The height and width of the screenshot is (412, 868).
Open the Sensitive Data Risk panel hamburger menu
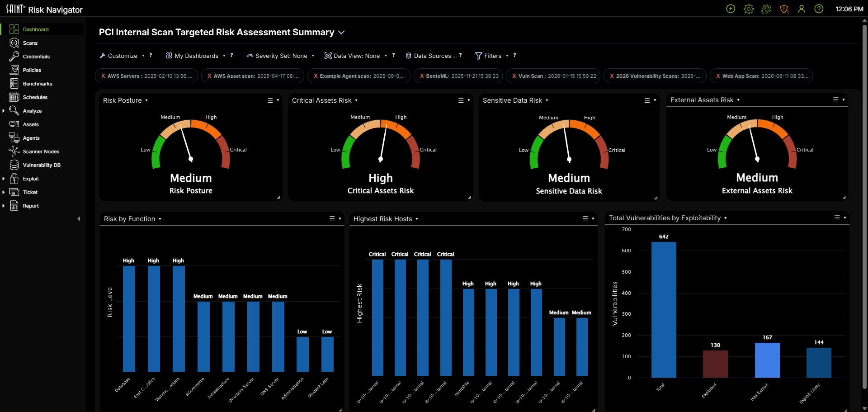pos(647,100)
